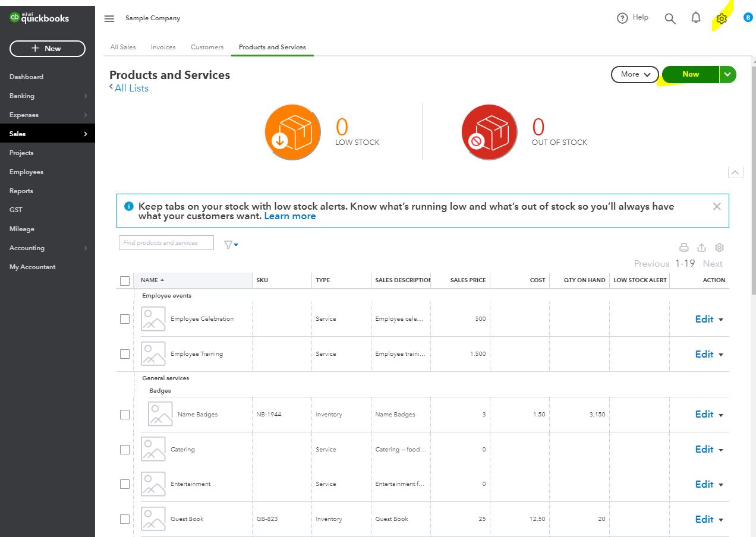Open Reports in the left sidebar
756x537 pixels.
tap(21, 191)
